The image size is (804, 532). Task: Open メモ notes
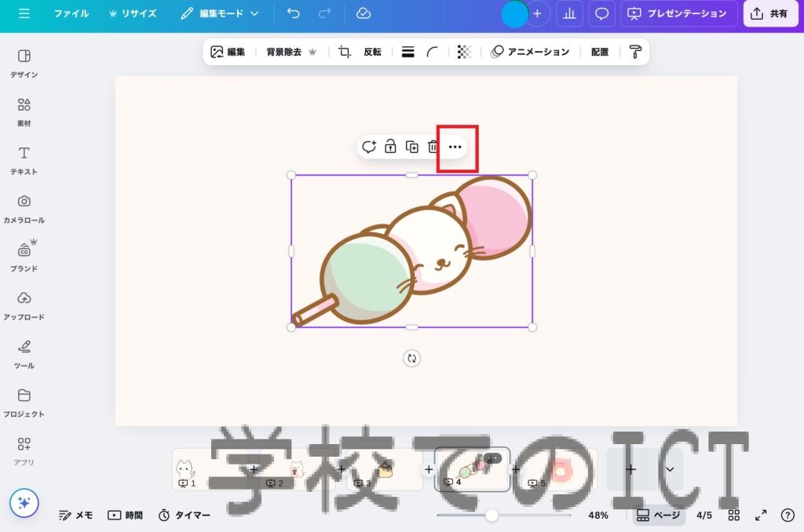(x=76, y=515)
